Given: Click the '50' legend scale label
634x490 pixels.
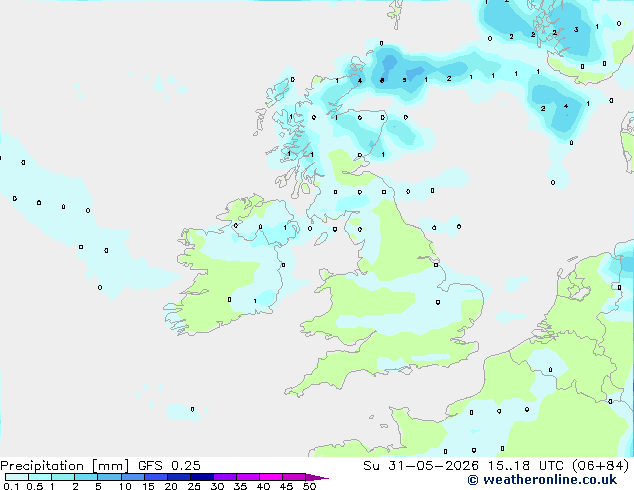Looking at the screenshot, I should tap(309, 486).
